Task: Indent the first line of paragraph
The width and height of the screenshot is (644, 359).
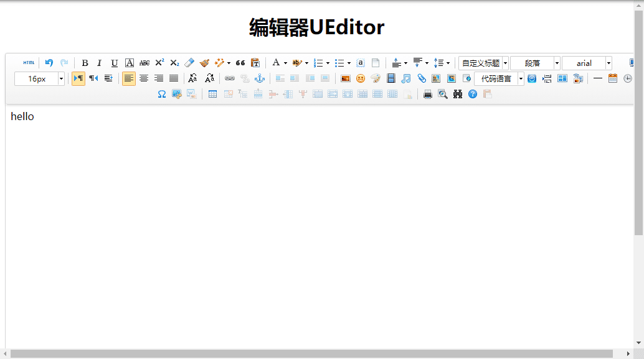Action: click(x=108, y=78)
